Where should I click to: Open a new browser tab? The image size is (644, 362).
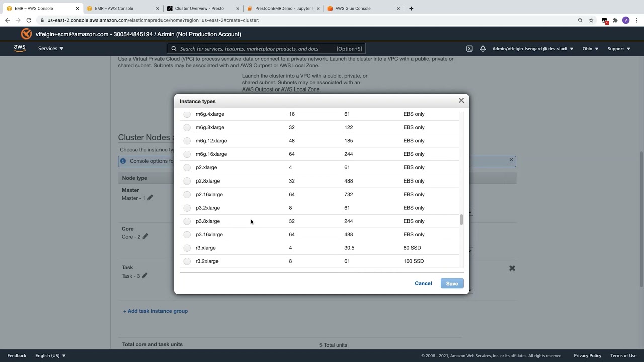(x=411, y=8)
